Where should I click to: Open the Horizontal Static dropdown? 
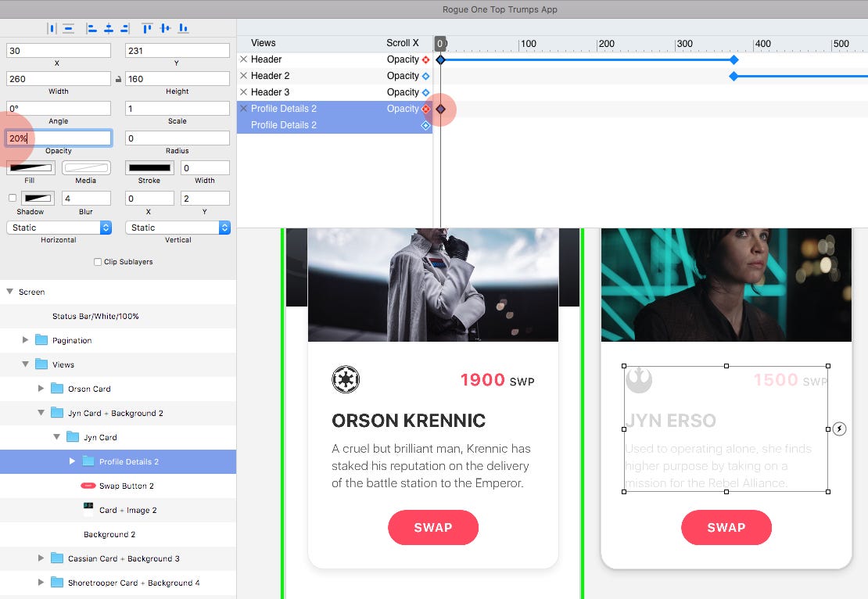click(x=59, y=228)
